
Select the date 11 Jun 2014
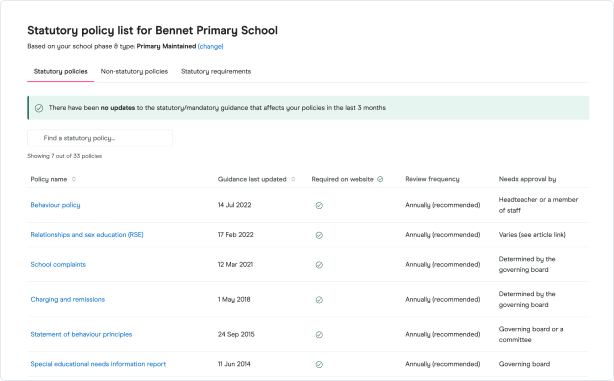[x=234, y=364]
